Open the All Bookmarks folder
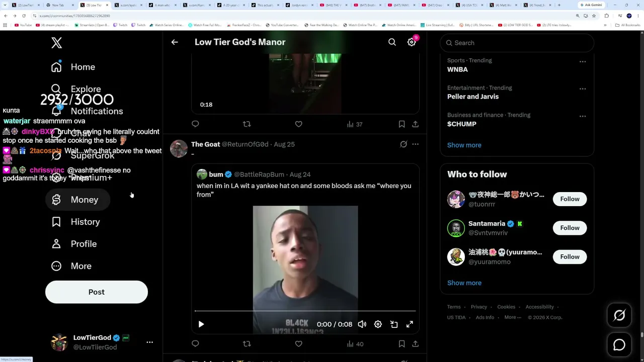The height and width of the screenshot is (362, 644). (628, 25)
